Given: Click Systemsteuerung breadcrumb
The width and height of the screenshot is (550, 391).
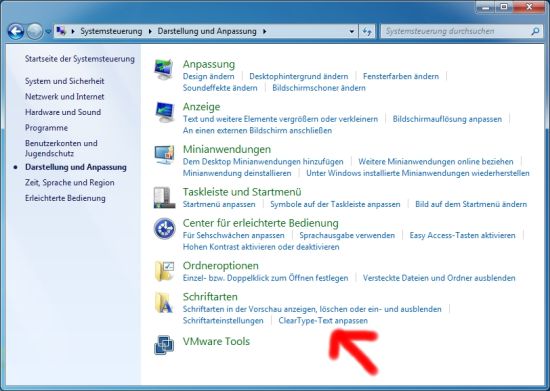Looking at the screenshot, I should click(x=111, y=31).
